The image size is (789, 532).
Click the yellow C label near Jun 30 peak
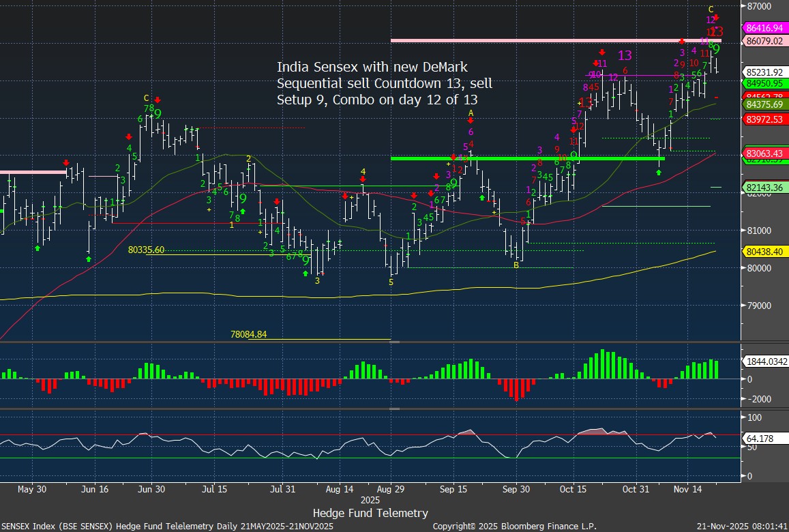pos(146,98)
